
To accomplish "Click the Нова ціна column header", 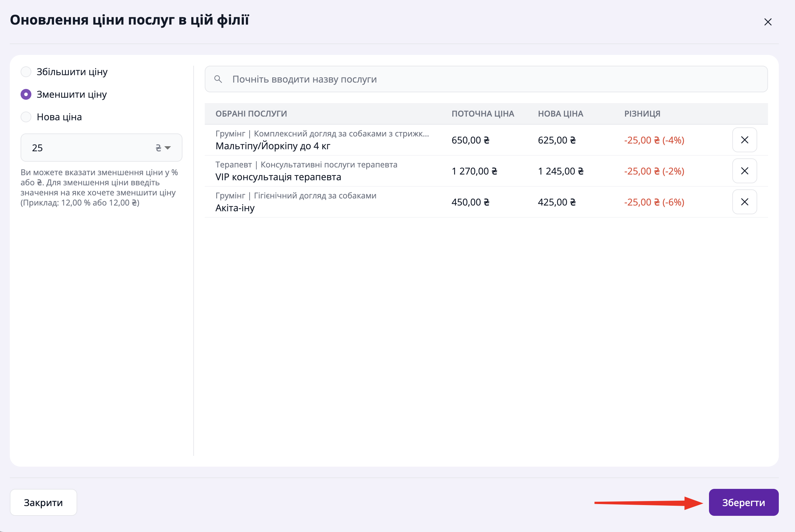I will tap(560, 114).
